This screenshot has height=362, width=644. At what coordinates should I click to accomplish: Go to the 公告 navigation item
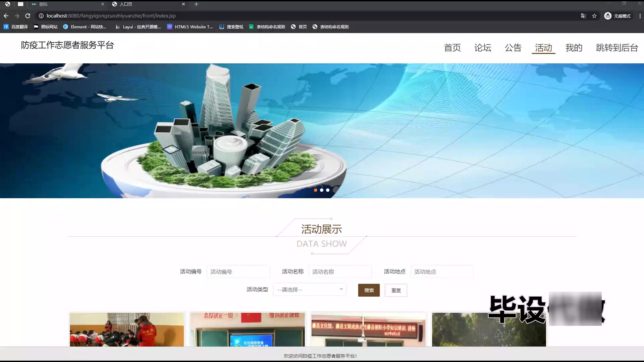(513, 48)
